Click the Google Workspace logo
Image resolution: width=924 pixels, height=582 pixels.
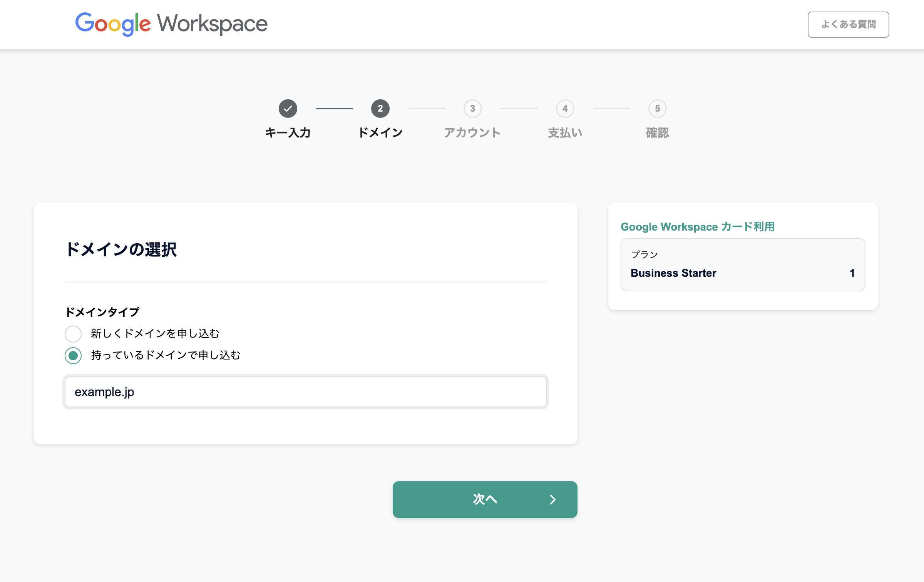(171, 24)
